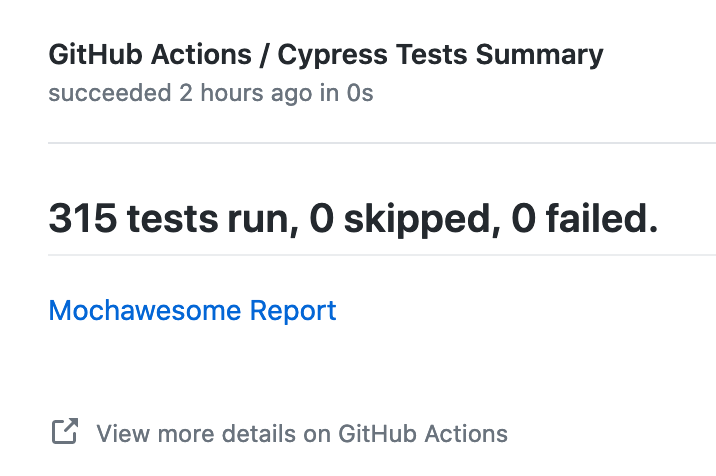This screenshot has width=716, height=476.
Task: Click the external link arrow icon
Action: pyautogui.click(x=64, y=433)
